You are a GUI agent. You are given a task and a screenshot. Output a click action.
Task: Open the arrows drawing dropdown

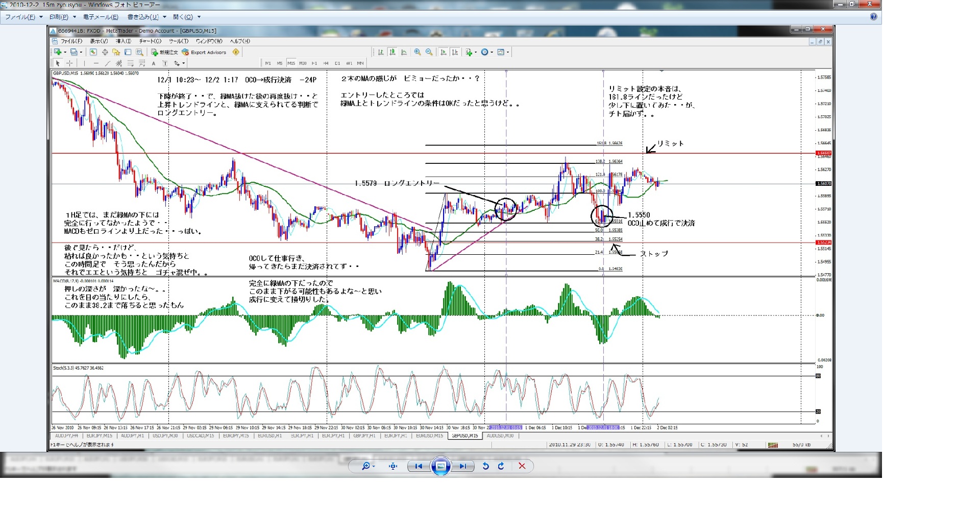click(179, 63)
